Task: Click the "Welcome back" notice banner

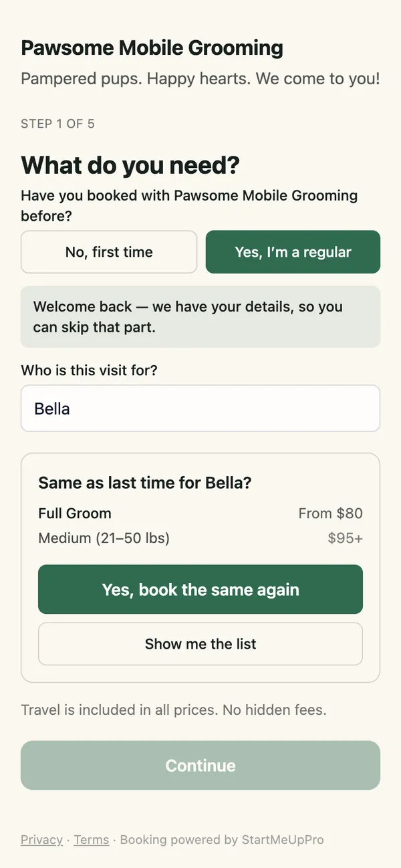Action: (200, 317)
